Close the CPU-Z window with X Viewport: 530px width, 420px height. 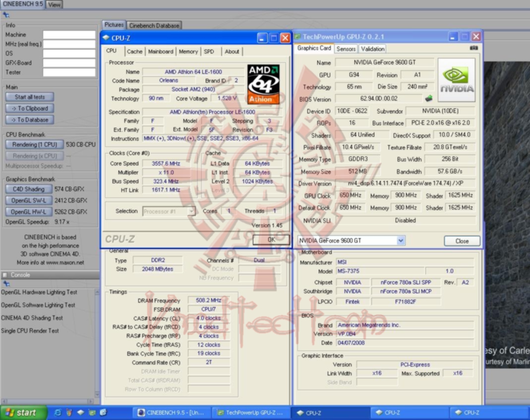[285, 38]
